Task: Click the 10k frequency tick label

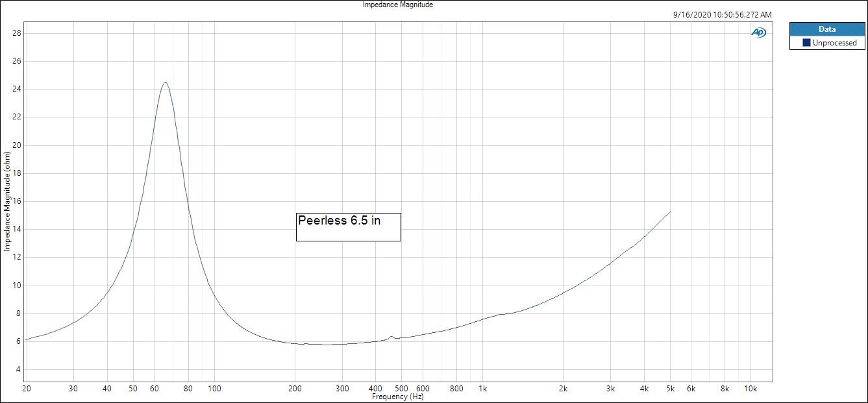Action: coord(750,389)
